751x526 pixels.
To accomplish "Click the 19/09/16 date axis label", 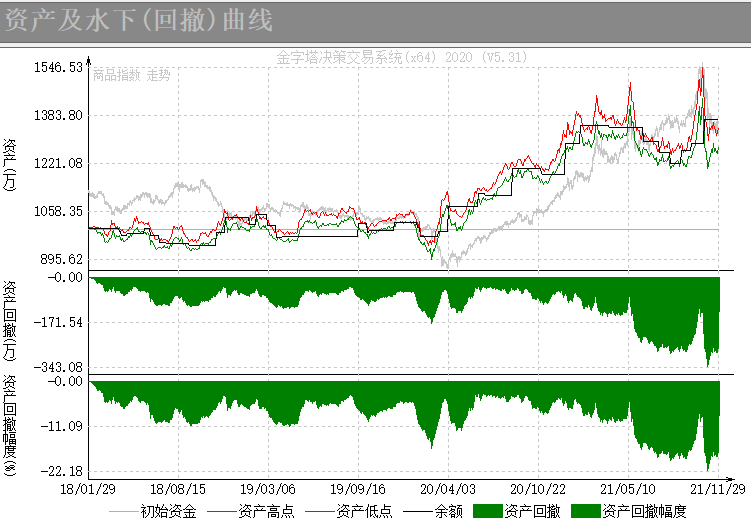I will [358, 489].
